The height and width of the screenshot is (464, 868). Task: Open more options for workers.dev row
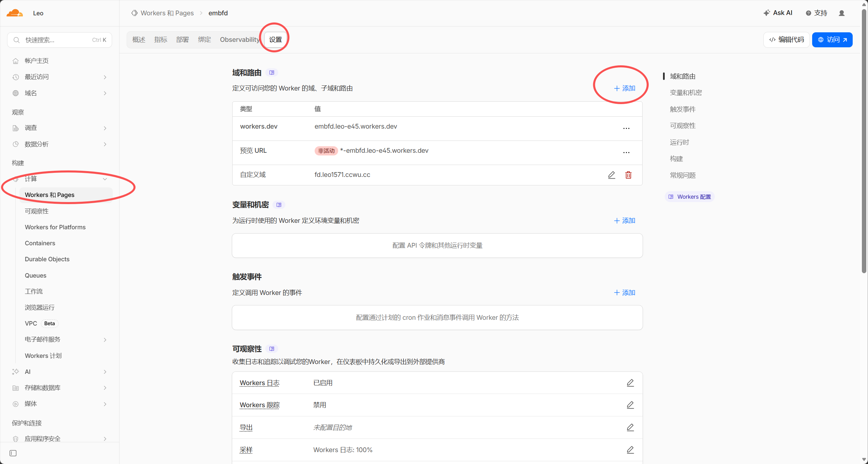point(626,128)
